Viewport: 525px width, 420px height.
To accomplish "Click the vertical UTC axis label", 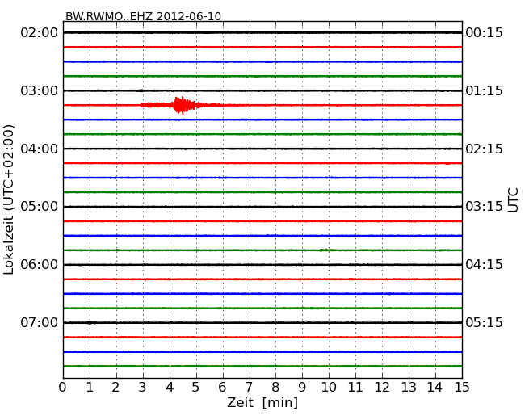I will [x=513, y=200].
